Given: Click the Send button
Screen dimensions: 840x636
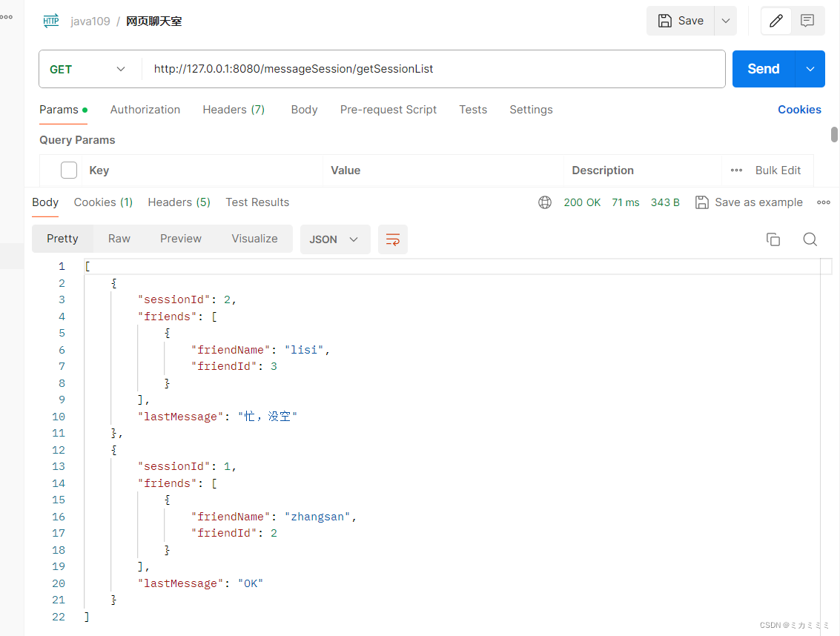Looking at the screenshot, I should point(764,69).
